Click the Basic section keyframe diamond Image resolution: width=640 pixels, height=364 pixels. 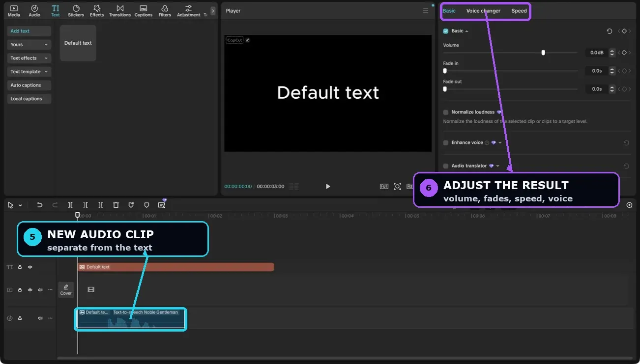(x=624, y=31)
